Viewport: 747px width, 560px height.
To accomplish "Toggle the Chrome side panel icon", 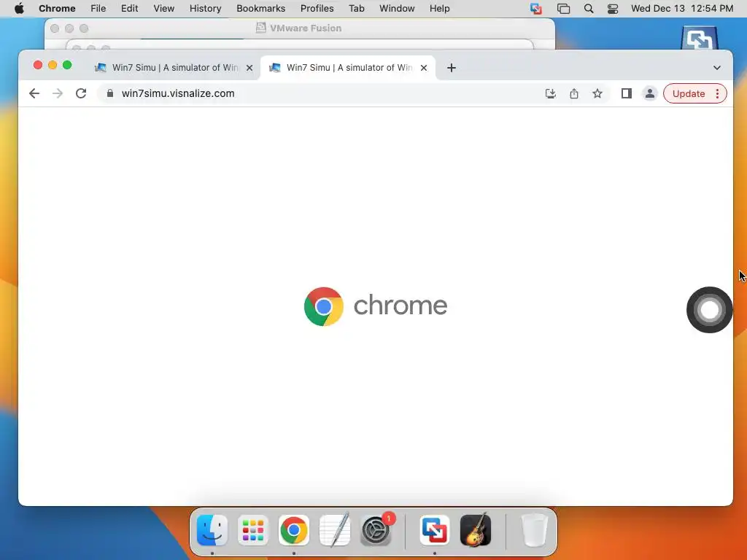I will click(627, 93).
